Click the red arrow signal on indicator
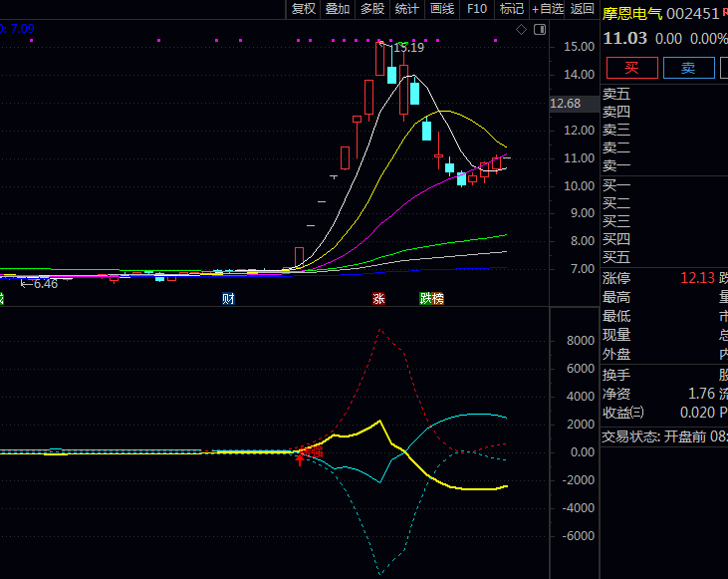This screenshot has height=579, width=728. 299,458
